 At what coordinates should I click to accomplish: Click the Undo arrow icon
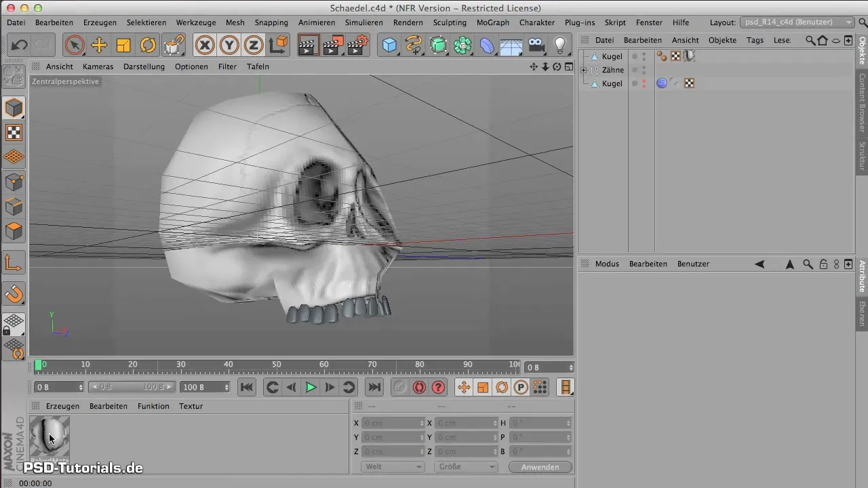pyautogui.click(x=19, y=45)
